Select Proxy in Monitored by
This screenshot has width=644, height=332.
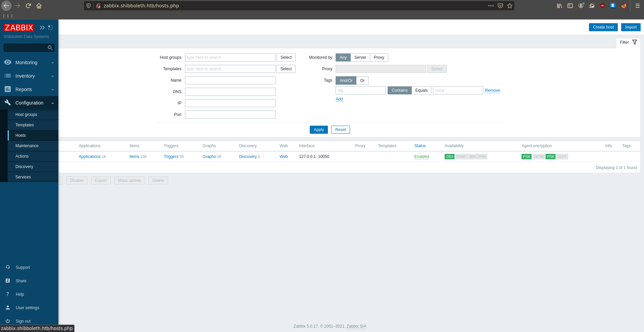[379, 57]
